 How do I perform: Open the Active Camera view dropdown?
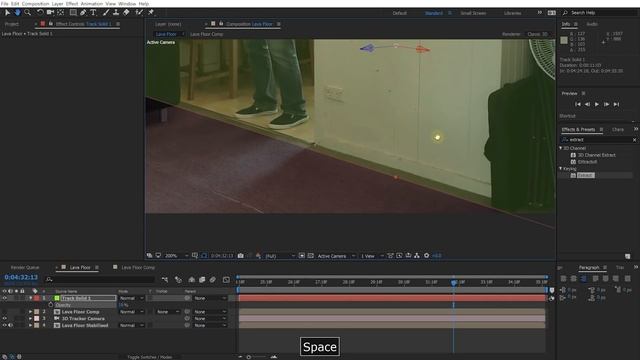[x=336, y=256]
